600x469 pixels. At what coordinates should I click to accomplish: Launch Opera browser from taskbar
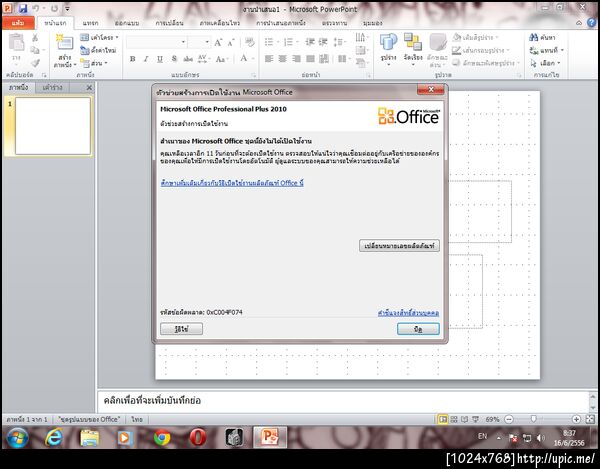tap(198, 438)
